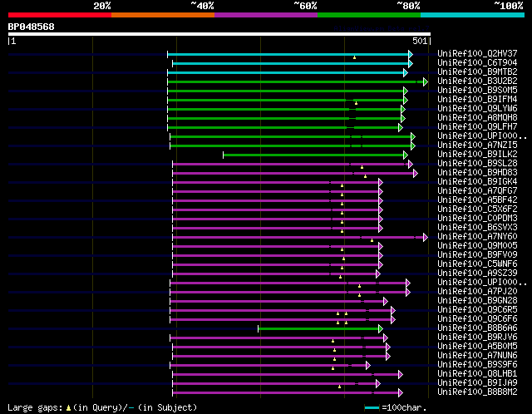
Task: Open the UniRef100_C6T904 hit label
Action: [477, 62]
